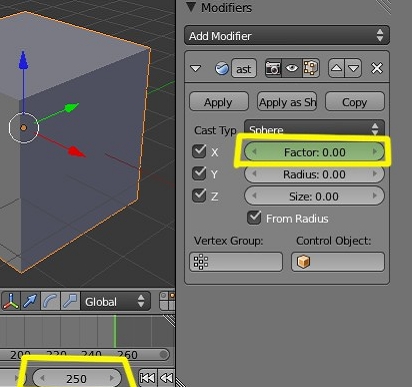
Task: Click the Factor value slider
Action: pos(314,152)
